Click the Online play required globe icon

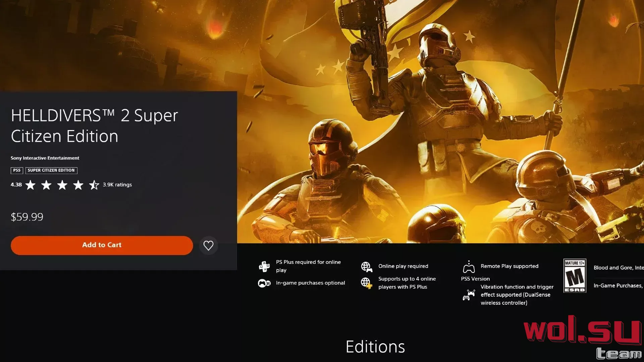click(x=367, y=267)
